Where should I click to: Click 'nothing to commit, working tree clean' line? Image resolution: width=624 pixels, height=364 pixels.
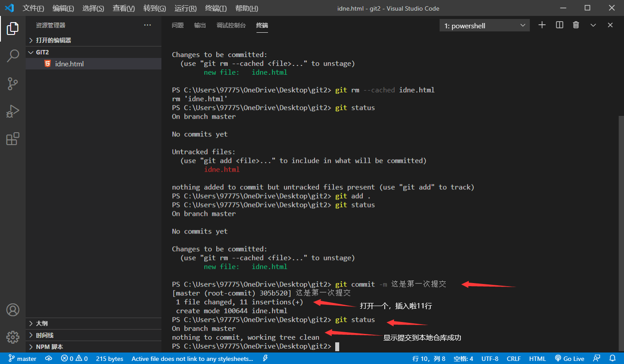[245, 337]
